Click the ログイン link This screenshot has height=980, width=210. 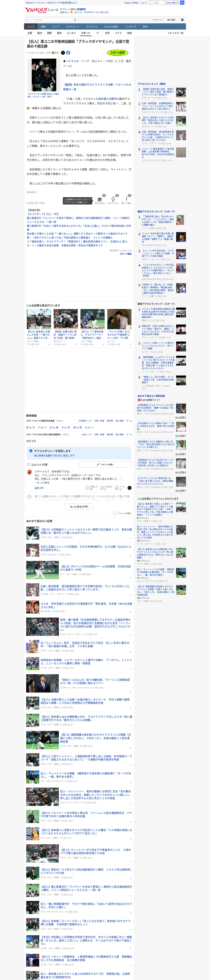(x=64, y=12)
